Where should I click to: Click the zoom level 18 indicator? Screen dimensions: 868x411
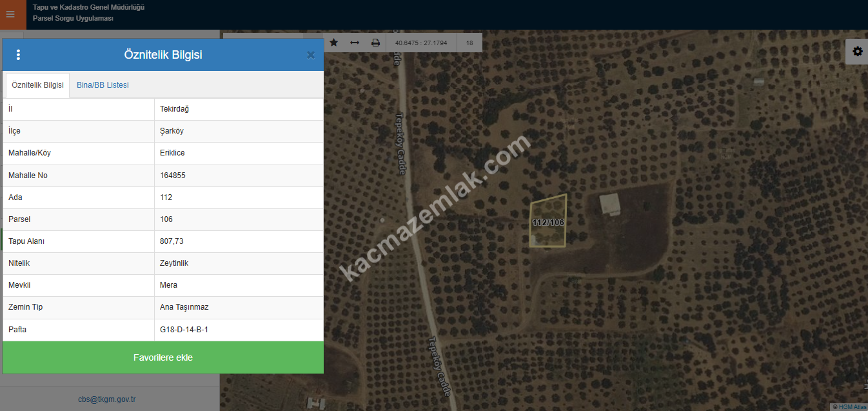[x=469, y=43]
